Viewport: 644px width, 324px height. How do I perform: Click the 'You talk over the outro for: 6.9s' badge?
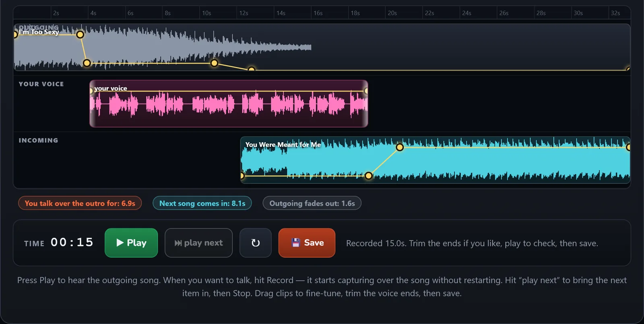pyautogui.click(x=80, y=203)
